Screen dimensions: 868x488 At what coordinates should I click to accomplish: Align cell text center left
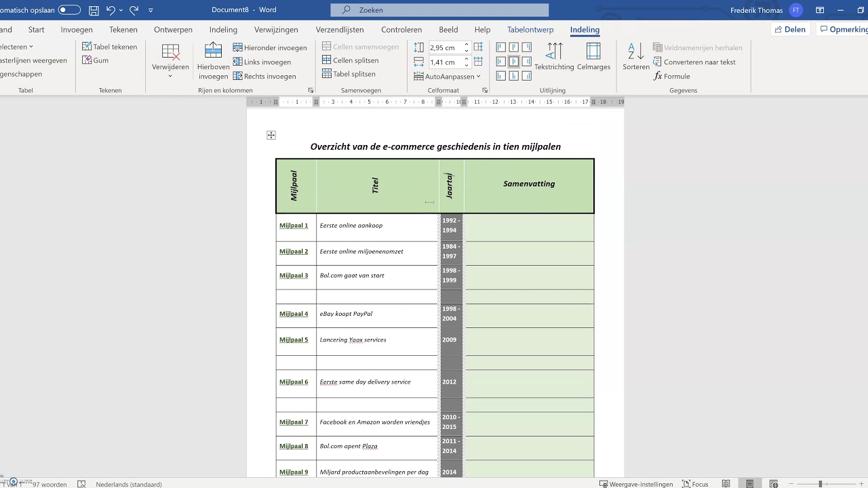click(501, 62)
